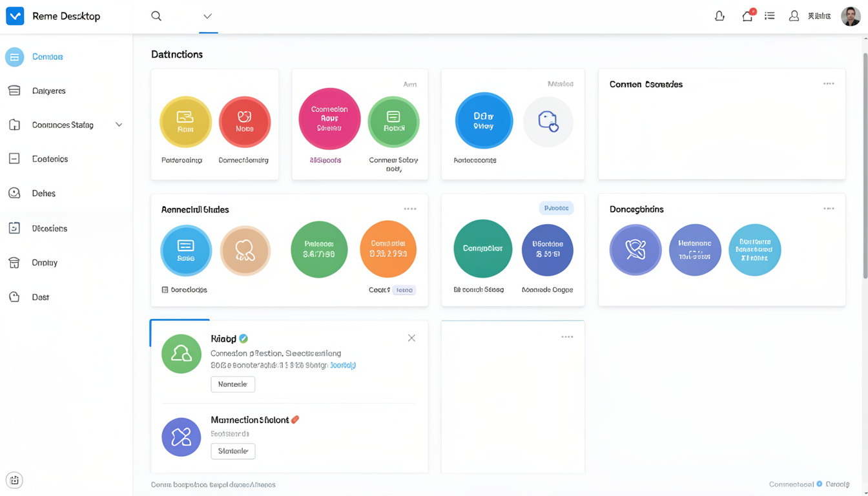The image size is (868, 496).
Task: Expand the header dropdown chevron beside search
Action: [x=207, y=16]
